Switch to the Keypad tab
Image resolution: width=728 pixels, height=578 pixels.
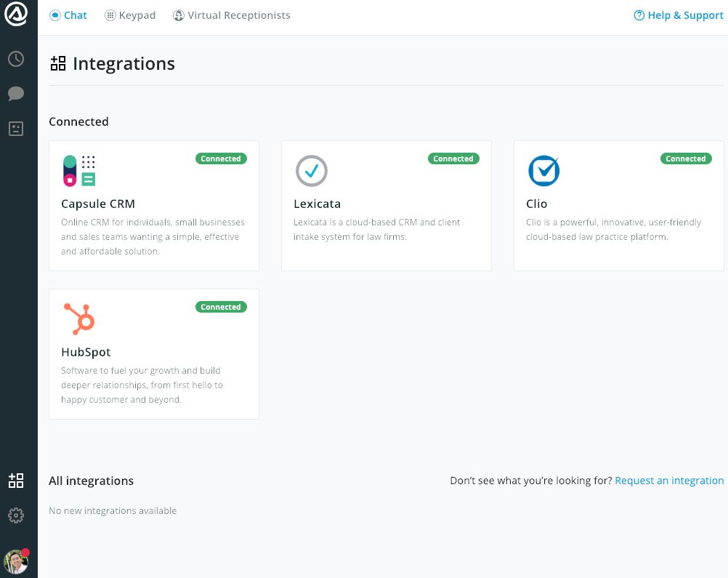(x=131, y=15)
